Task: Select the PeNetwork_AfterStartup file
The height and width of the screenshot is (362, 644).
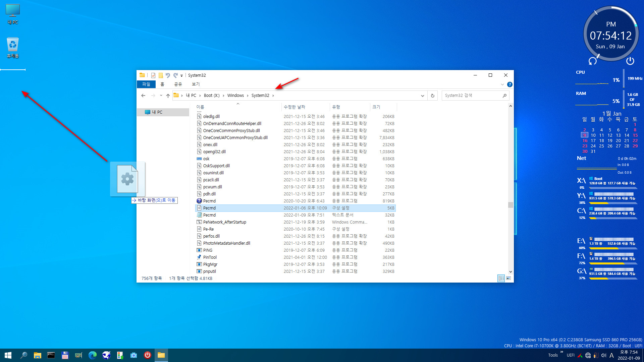Action: pos(296,222)
